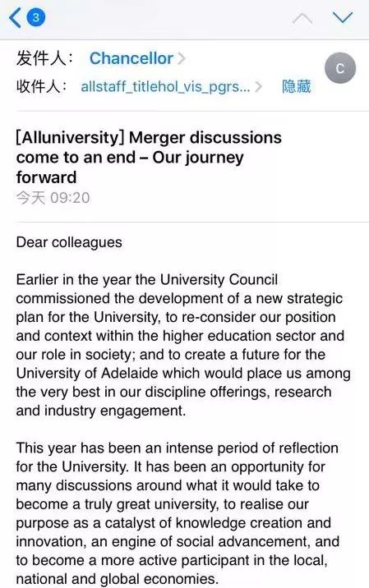Expand the recipient list via its chevron
Image resolution: width=369 pixels, height=588 pixels.
[x=258, y=86]
